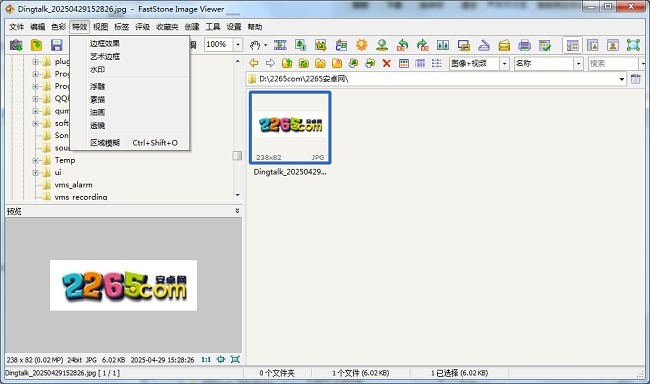Image resolution: width=650 pixels, height=384 pixels.
Task: Open the folder path history dropdown
Action: (x=622, y=79)
